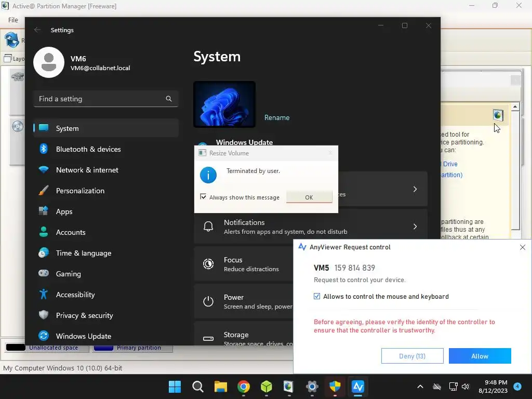The height and width of the screenshot is (399, 532).
Task: Click the Find a setting search field
Action: coord(106,99)
